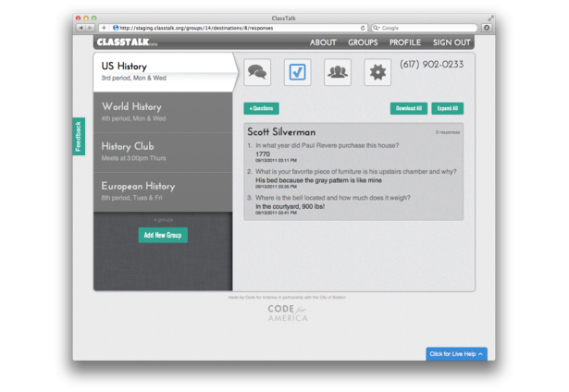Viewport: 569px width, 392px height.
Task: Click the Google search field
Action: pyautogui.click(x=425, y=28)
